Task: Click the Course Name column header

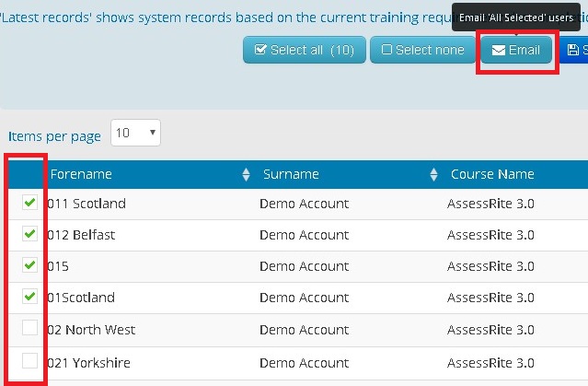Action: [492, 174]
